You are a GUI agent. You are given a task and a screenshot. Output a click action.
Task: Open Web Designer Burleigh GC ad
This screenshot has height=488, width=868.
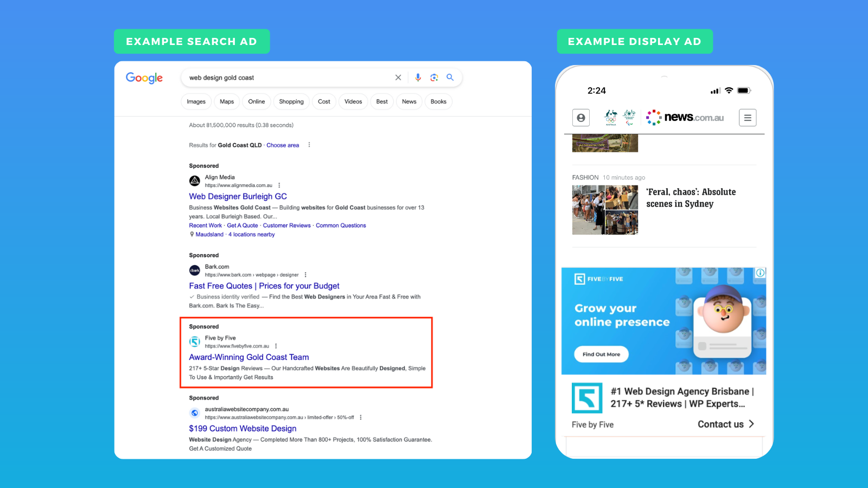238,196
